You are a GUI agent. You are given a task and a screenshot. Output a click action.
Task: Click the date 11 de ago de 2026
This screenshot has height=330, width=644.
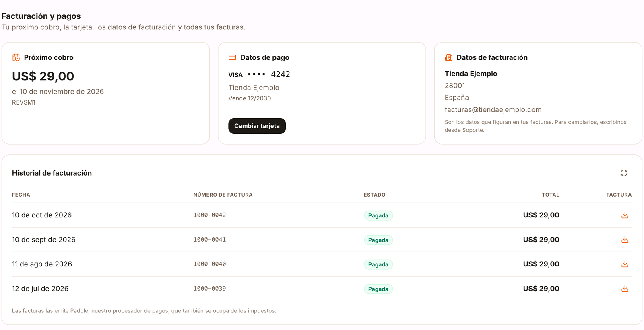point(42,264)
